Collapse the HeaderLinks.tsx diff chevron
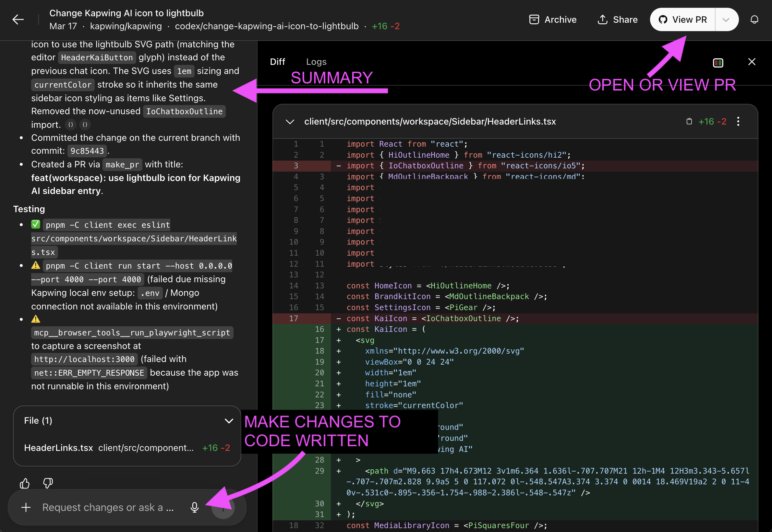The height and width of the screenshot is (532, 772). pos(290,122)
